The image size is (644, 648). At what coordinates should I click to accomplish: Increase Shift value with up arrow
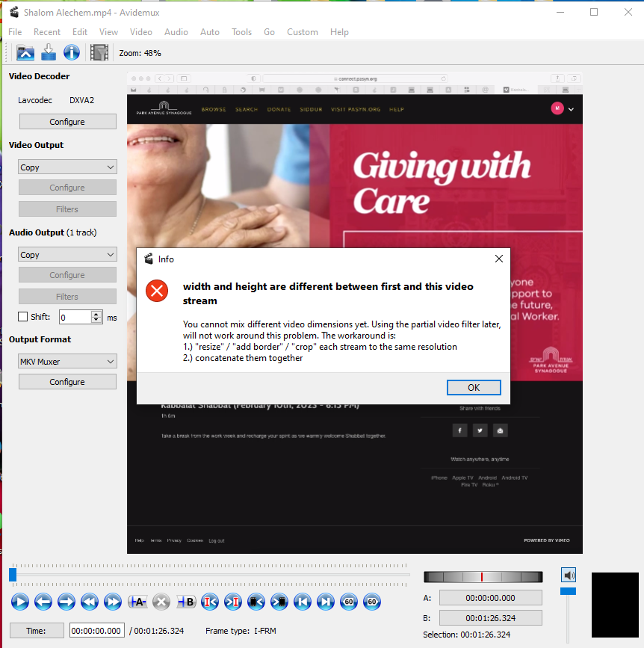[x=96, y=314]
